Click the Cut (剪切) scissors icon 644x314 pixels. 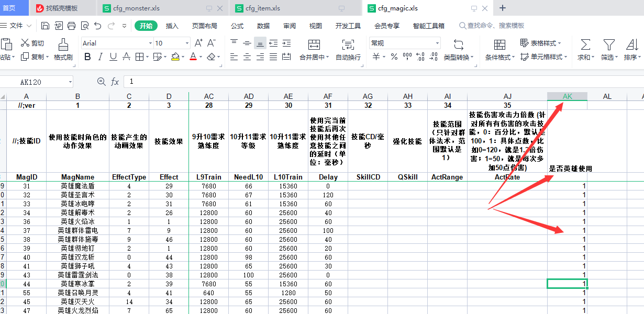pyautogui.click(x=25, y=43)
